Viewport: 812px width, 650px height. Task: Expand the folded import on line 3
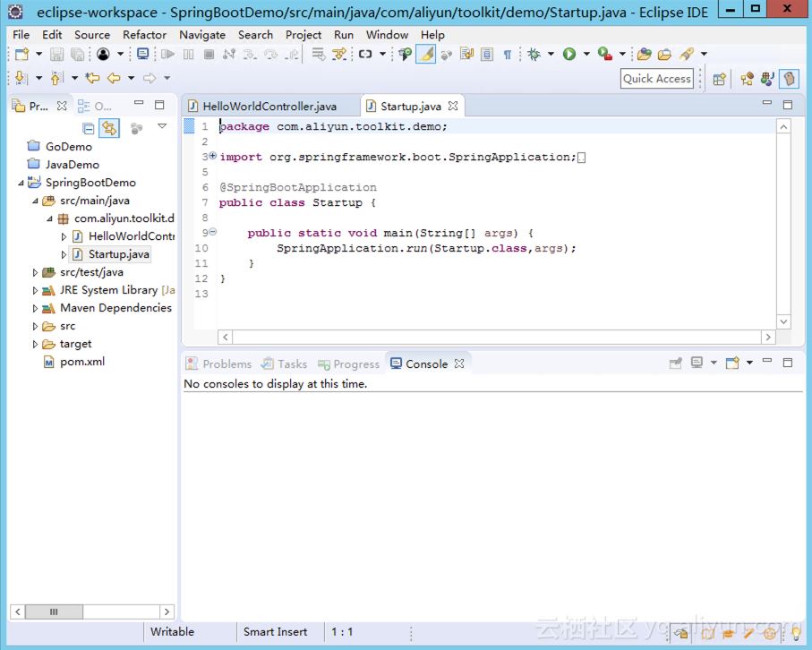(213, 156)
